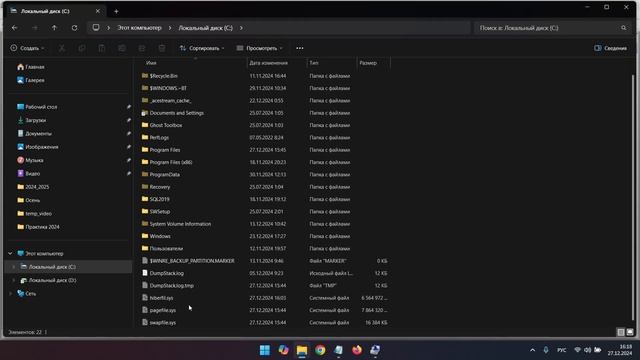Click the taskbar clock and date
Viewport: 640px width, 360px height.
620,350
